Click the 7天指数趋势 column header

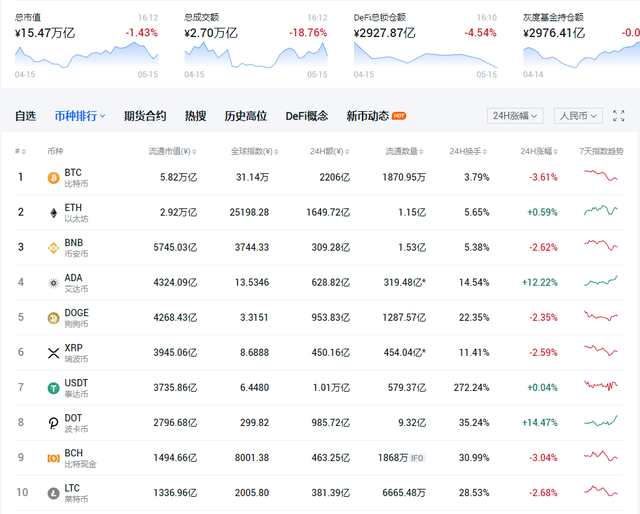601,151
